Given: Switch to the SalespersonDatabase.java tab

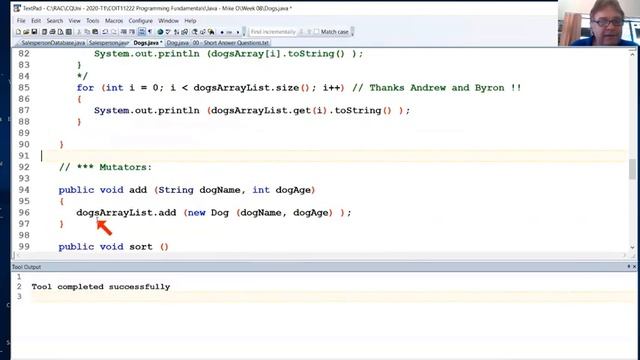Looking at the screenshot, I should [52, 43].
